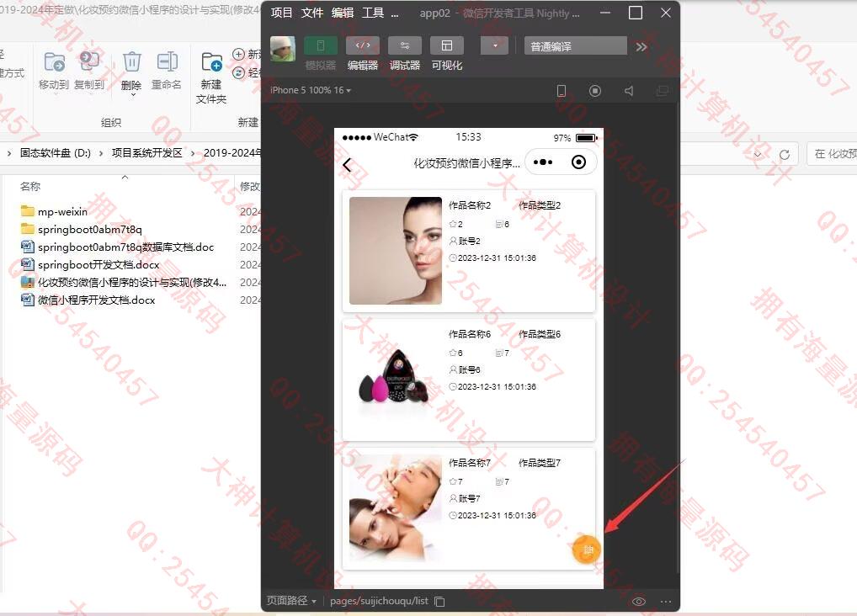This screenshot has width=857, height=616.
Task: Click the File Explorer search box
Action: 833,154
